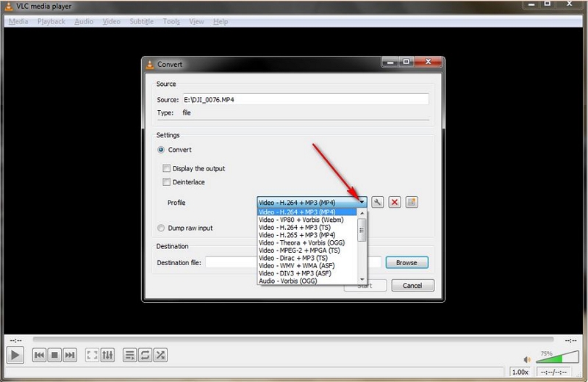Minimize the Convert dialog

tap(390, 62)
